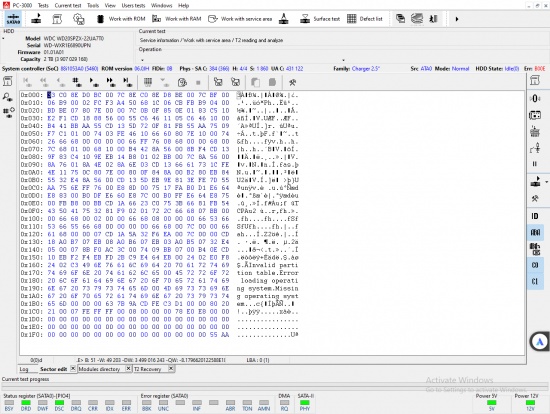Image resolution: width=550 pixels, height=414 pixels.
Task: Click the grid view icon in editor toolbar
Action: pyautogui.click(x=148, y=82)
